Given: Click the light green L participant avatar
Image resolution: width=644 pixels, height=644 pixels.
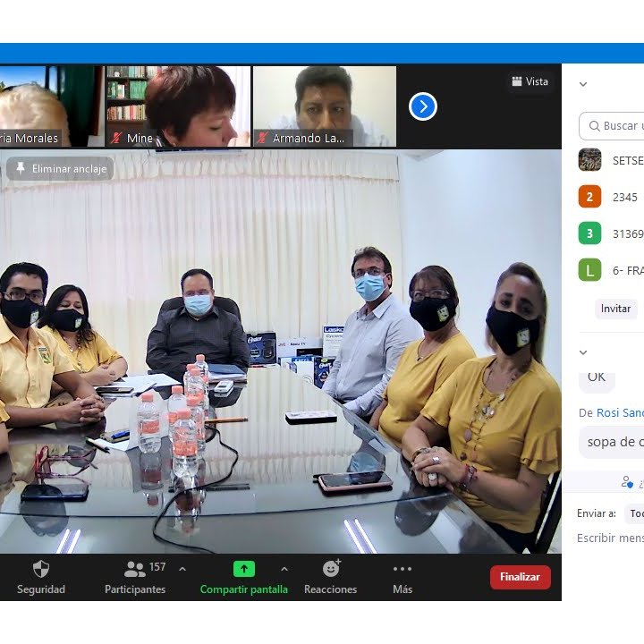Looking at the screenshot, I should (x=589, y=270).
